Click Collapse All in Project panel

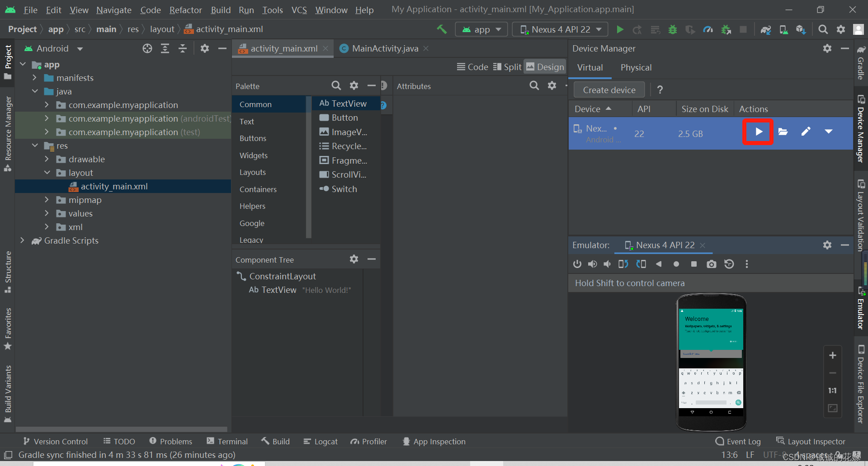point(183,48)
